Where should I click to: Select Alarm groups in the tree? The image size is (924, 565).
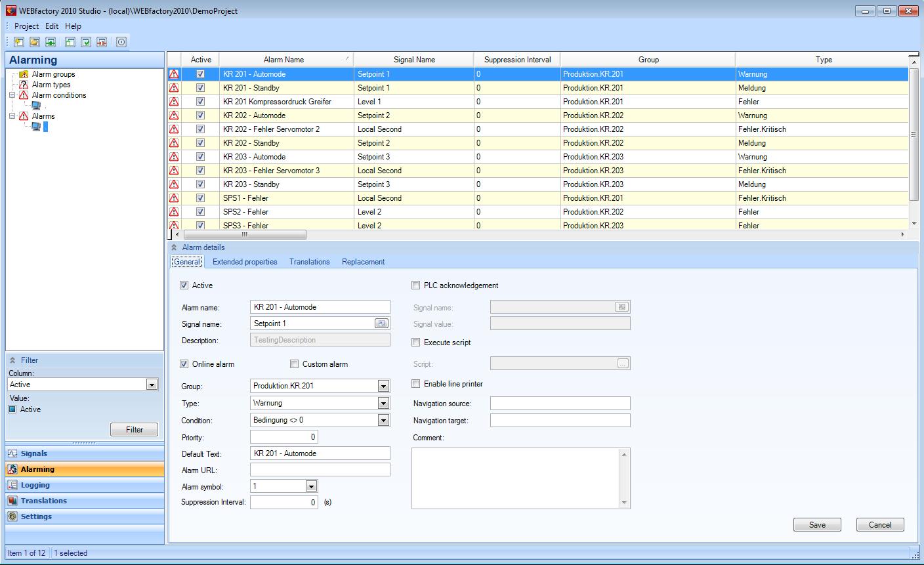(53, 74)
